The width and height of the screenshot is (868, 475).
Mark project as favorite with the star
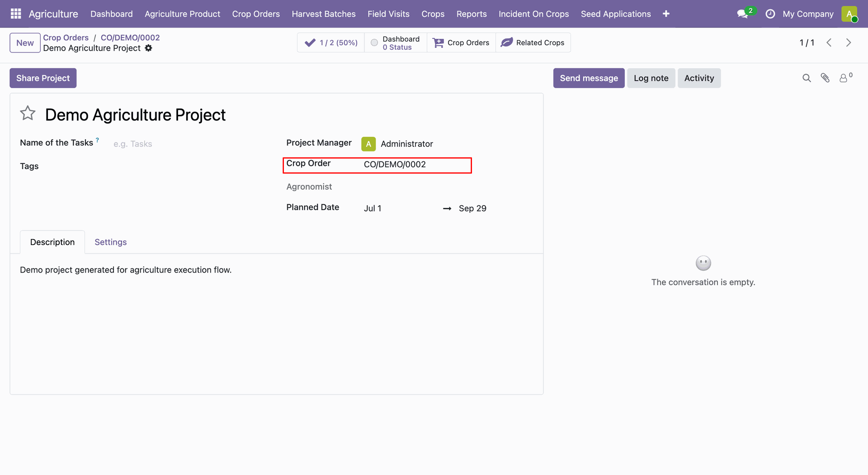tap(28, 113)
